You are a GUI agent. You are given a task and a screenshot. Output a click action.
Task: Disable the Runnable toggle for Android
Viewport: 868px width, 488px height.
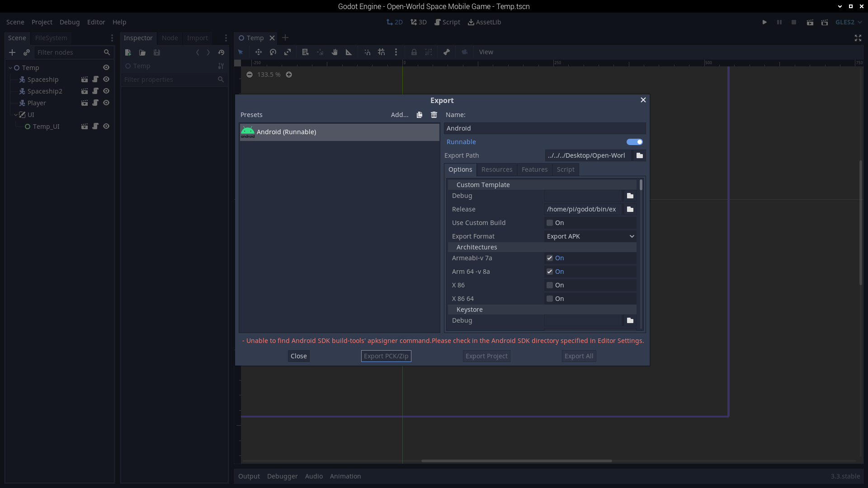coord(635,142)
